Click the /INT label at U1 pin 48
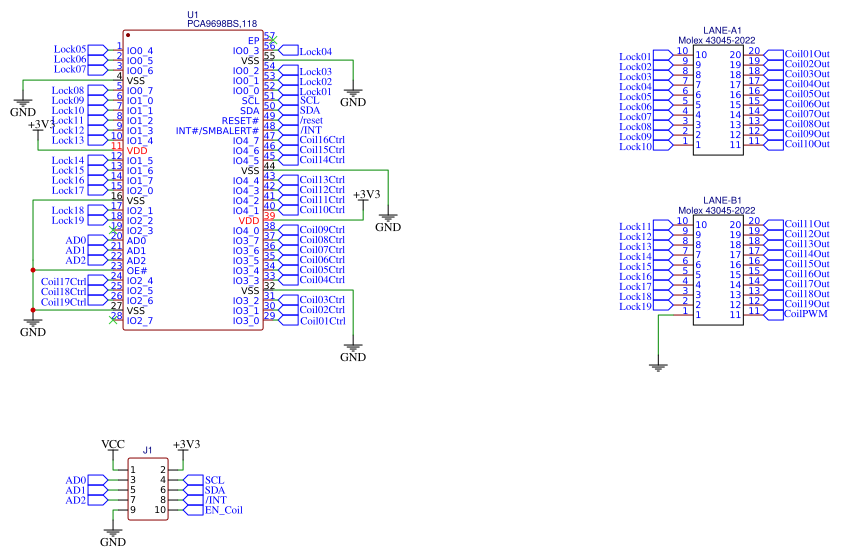Image resolution: width=841 pixels, height=559 pixels. click(x=311, y=130)
